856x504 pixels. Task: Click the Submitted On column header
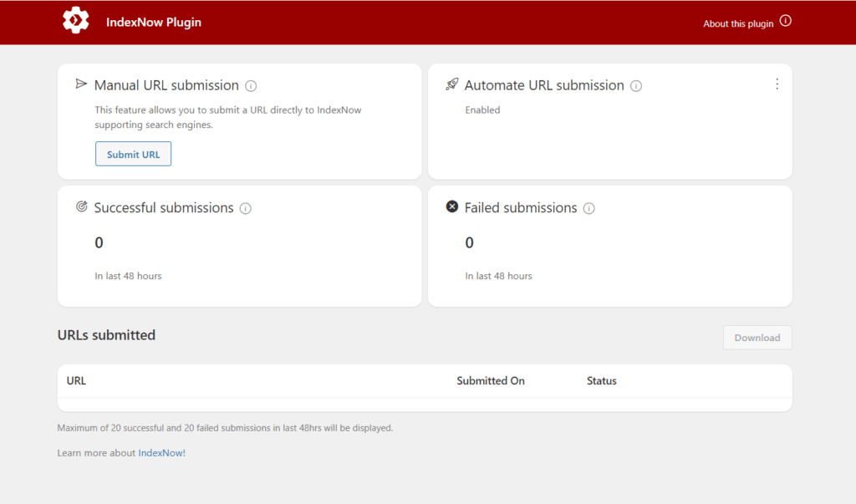click(x=491, y=380)
